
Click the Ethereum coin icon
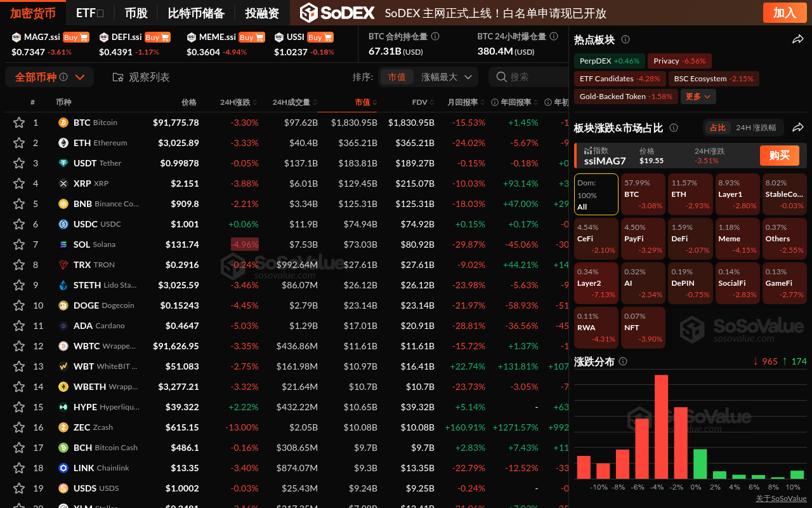pos(63,143)
